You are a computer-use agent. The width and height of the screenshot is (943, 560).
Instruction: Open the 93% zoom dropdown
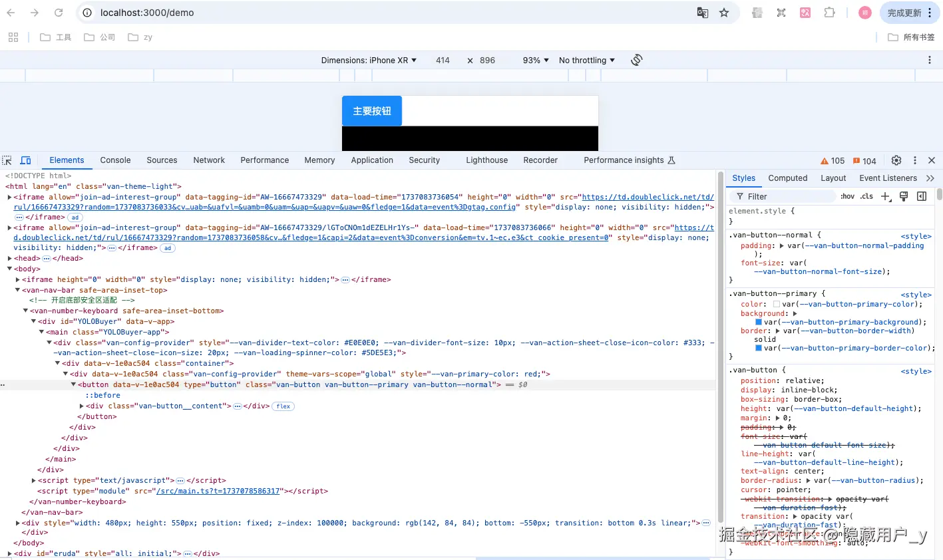[x=536, y=60]
